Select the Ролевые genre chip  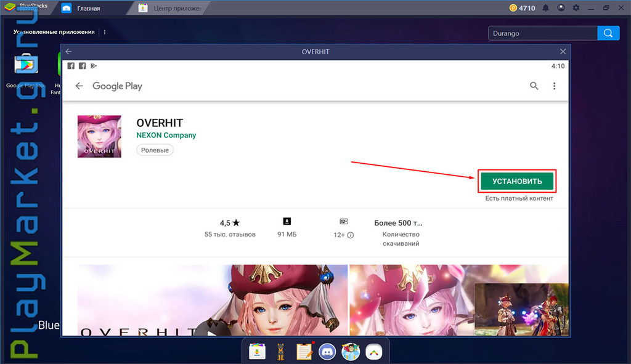(x=155, y=150)
